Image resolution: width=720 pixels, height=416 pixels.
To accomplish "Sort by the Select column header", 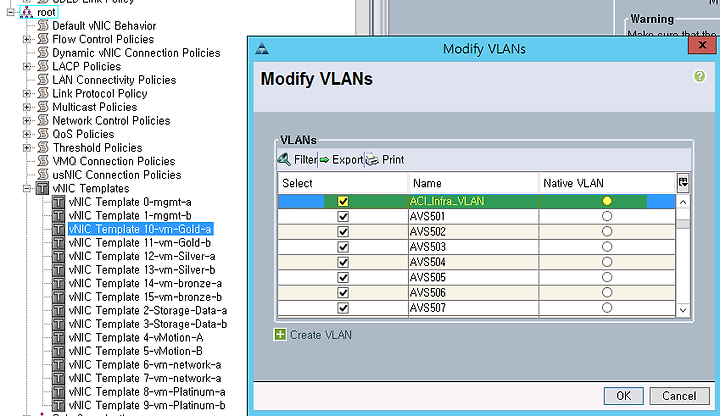I will pos(343,183).
